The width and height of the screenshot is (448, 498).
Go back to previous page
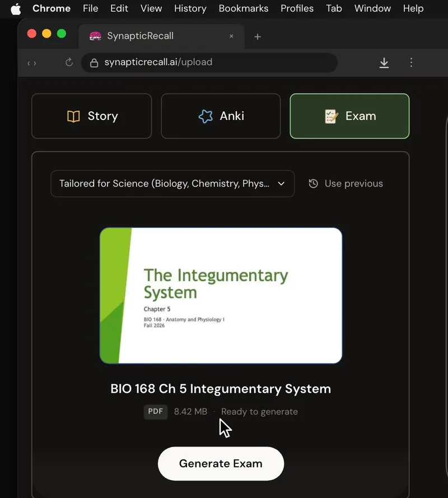point(29,63)
